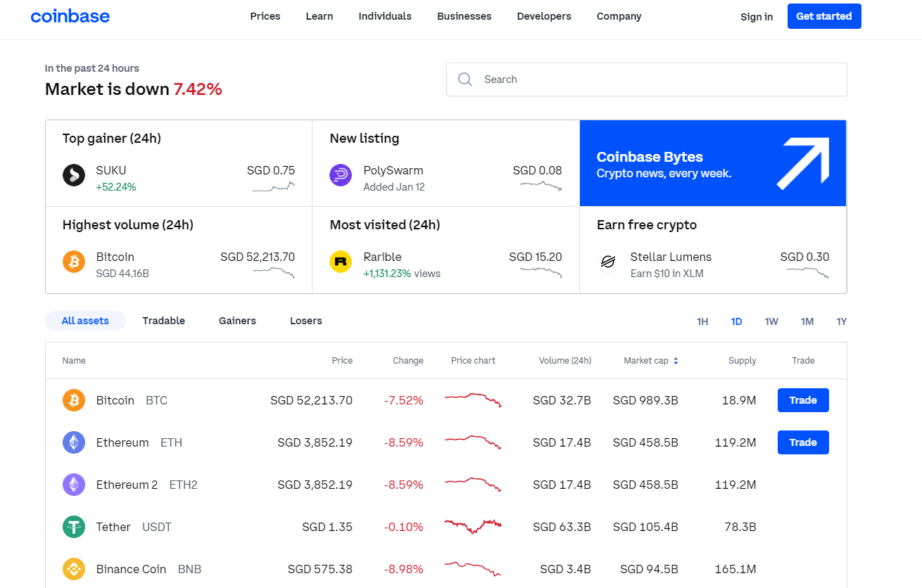Screen dimensions: 922x588
Task: Sort table by Change column header
Action: (408, 361)
